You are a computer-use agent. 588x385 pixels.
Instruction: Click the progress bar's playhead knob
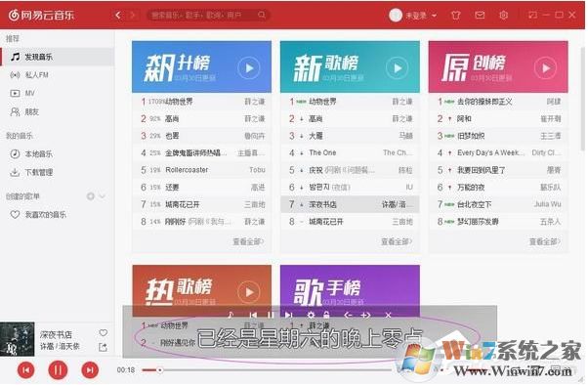[160, 370]
